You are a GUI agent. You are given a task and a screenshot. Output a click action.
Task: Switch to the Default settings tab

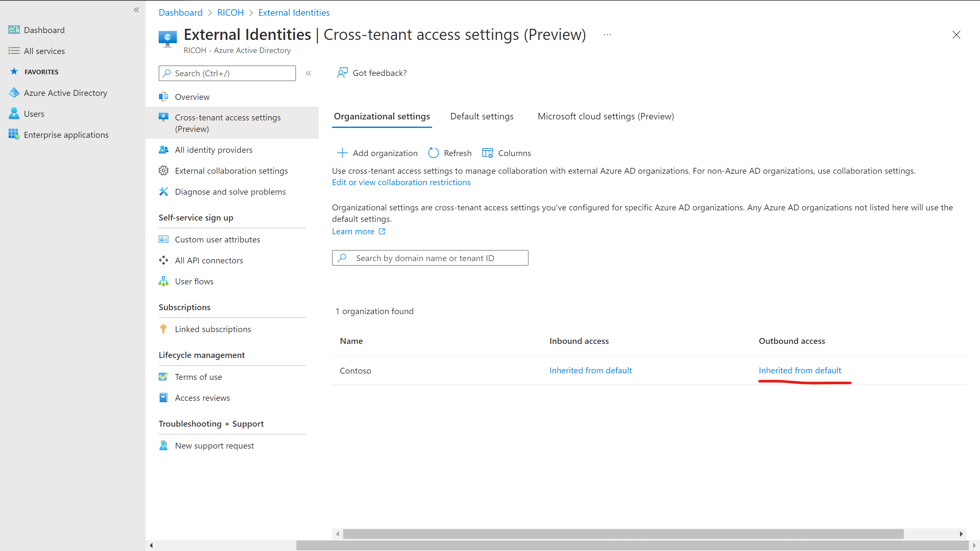pyautogui.click(x=481, y=116)
